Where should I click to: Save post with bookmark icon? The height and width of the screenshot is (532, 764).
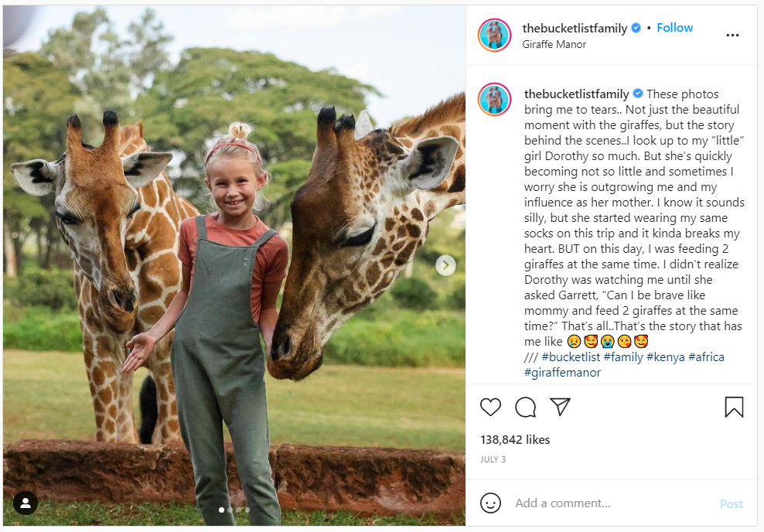(x=734, y=407)
